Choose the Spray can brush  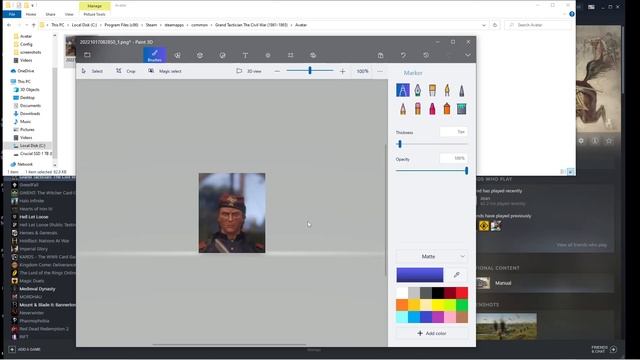[447, 109]
